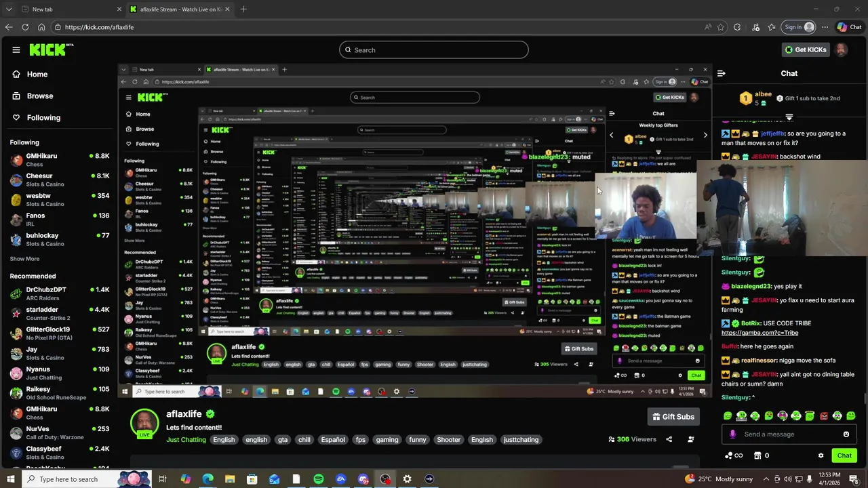This screenshot has width=868, height=488.
Task: Click the browser Sign in button
Action: click(798, 27)
